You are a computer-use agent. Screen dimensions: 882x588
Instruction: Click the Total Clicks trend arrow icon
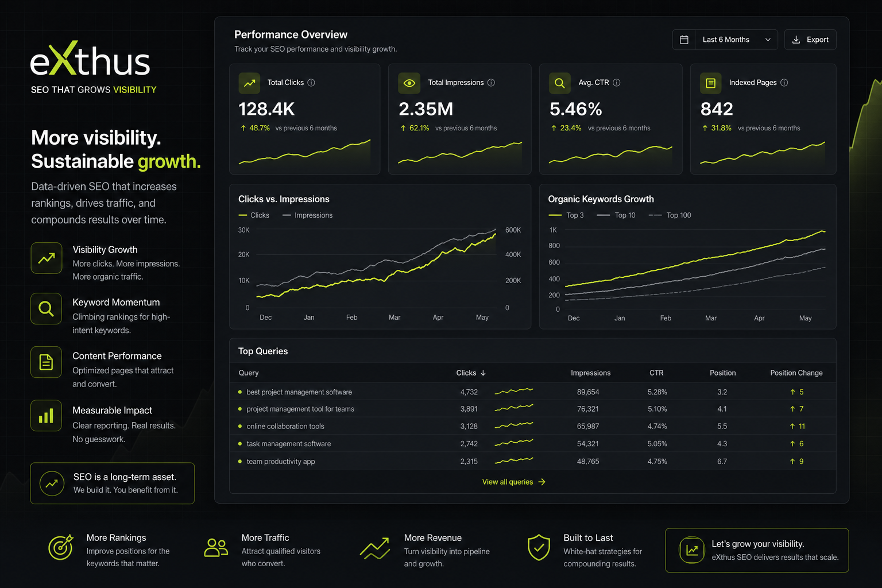(249, 83)
